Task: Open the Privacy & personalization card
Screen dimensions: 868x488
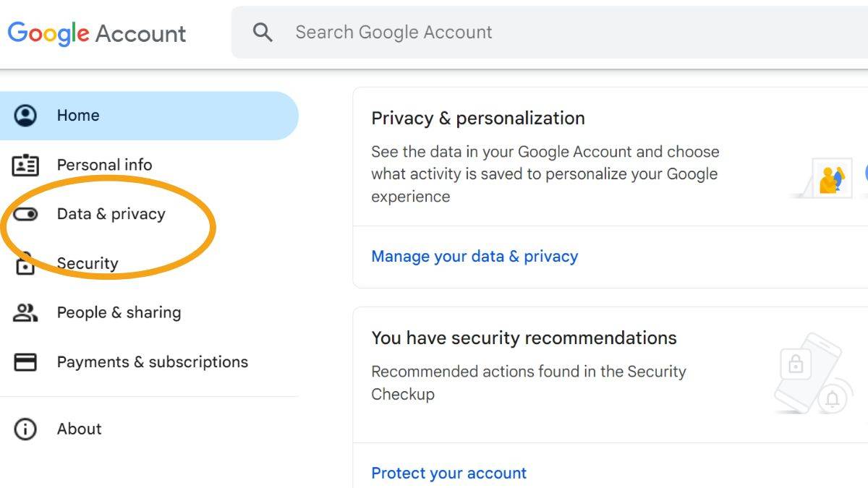Action: coord(477,118)
